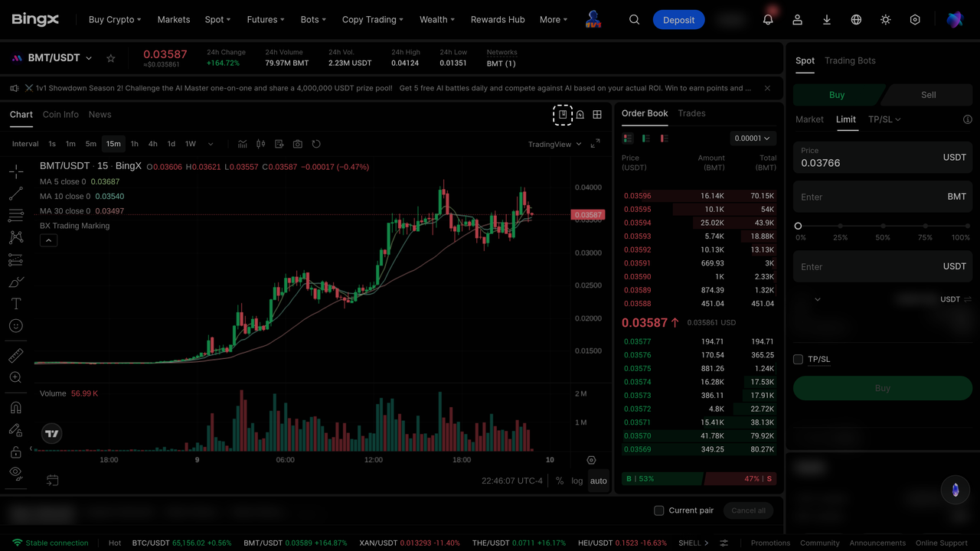Open the Coin Info tab

pyautogui.click(x=60, y=115)
